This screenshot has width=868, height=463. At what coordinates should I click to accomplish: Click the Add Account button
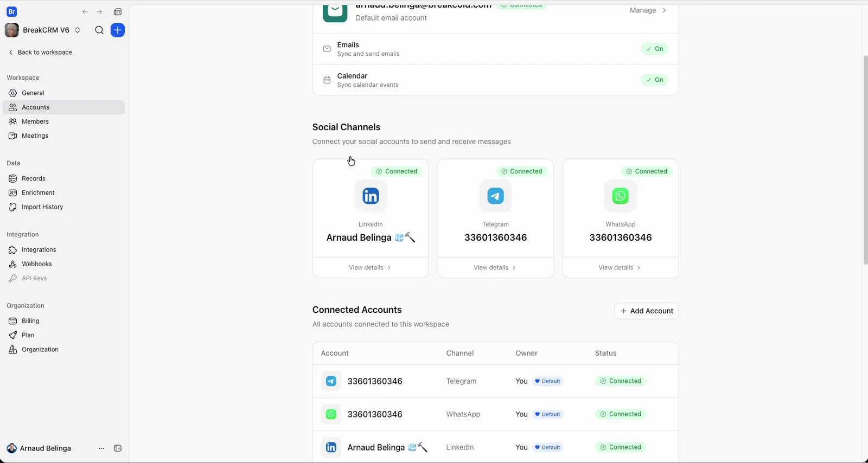tap(647, 311)
